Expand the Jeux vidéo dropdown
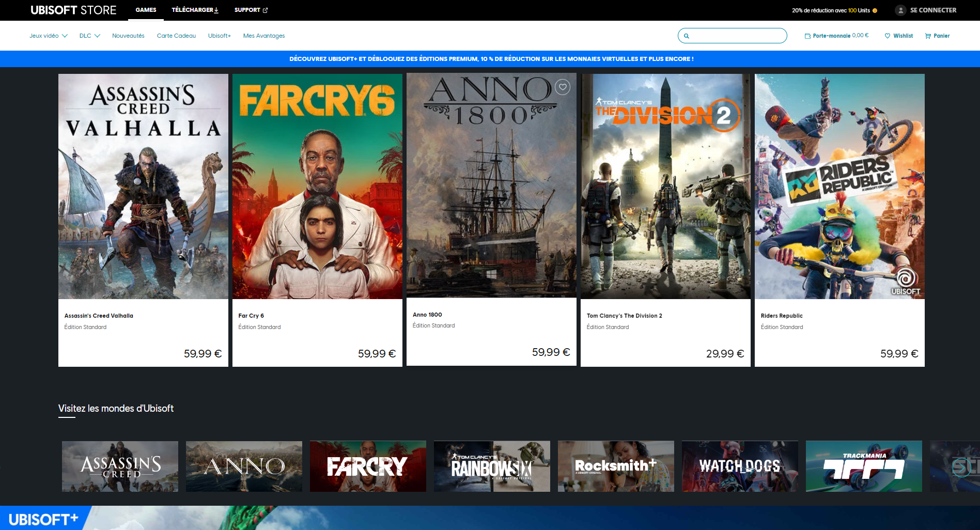The width and height of the screenshot is (980, 530). [49, 36]
